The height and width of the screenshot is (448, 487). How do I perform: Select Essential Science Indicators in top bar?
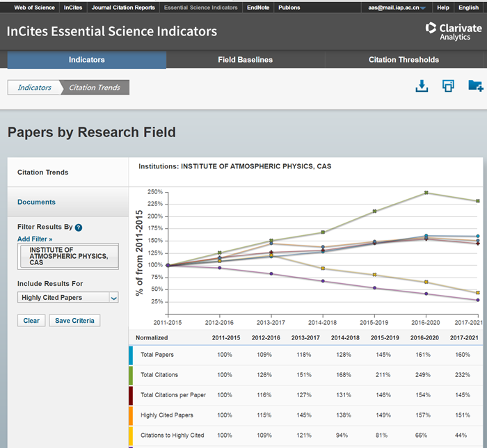200,8
